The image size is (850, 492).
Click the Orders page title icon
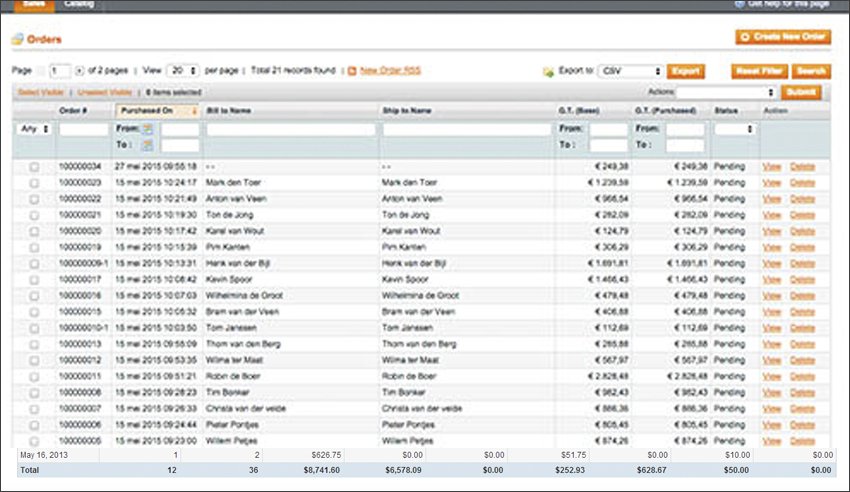18,39
